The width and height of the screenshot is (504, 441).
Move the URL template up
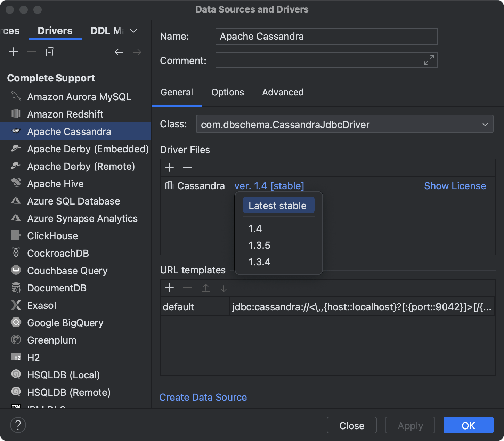[x=205, y=288]
